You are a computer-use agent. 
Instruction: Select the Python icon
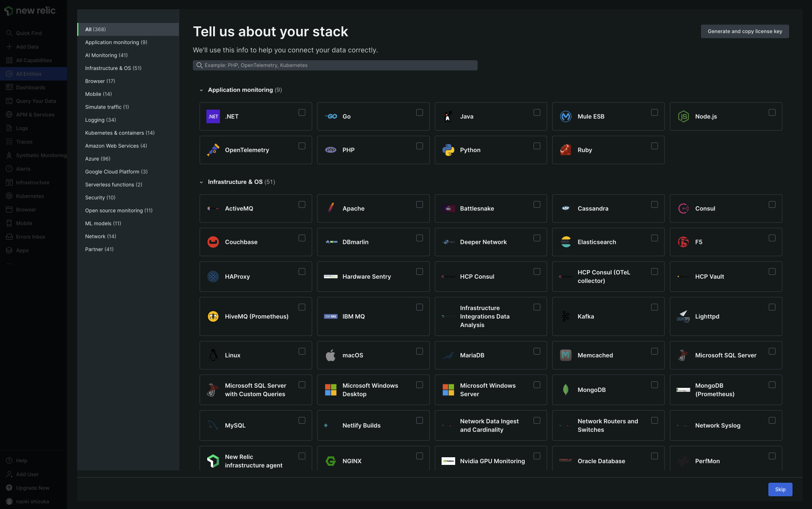(448, 150)
